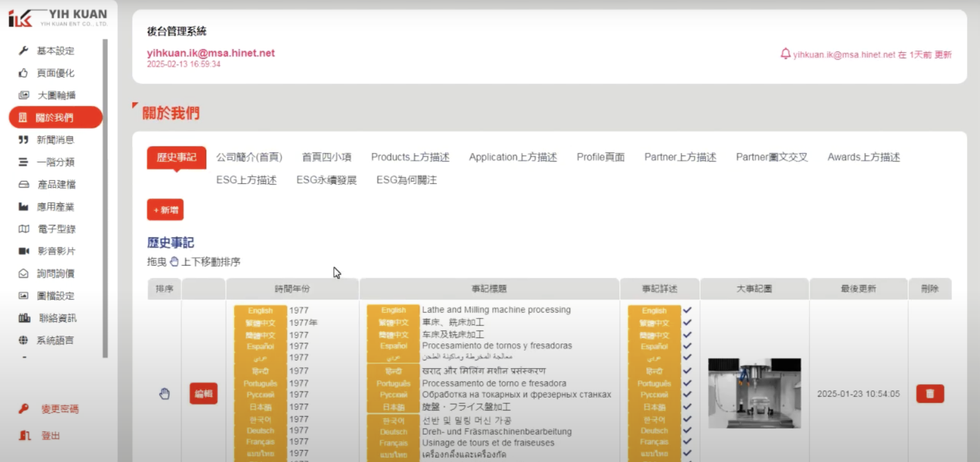Click the red 編輯 edit button
980x462 pixels.
tap(203, 394)
